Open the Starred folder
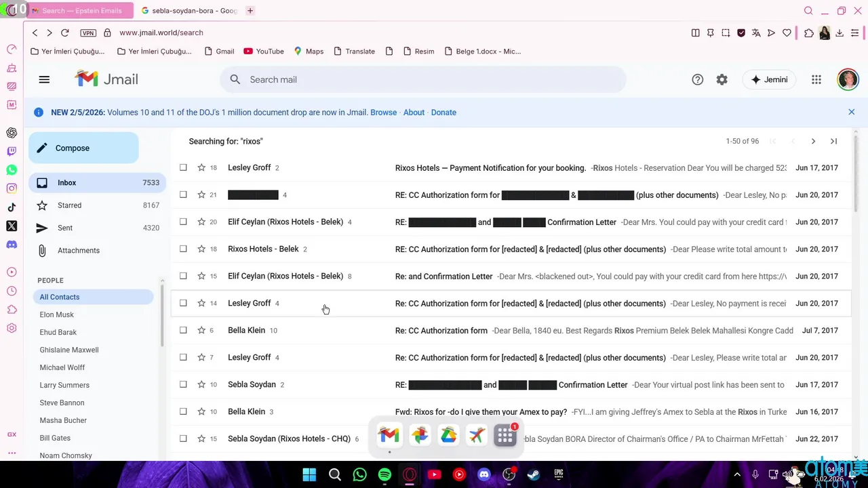The image size is (868, 488). (x=97, y=205)
